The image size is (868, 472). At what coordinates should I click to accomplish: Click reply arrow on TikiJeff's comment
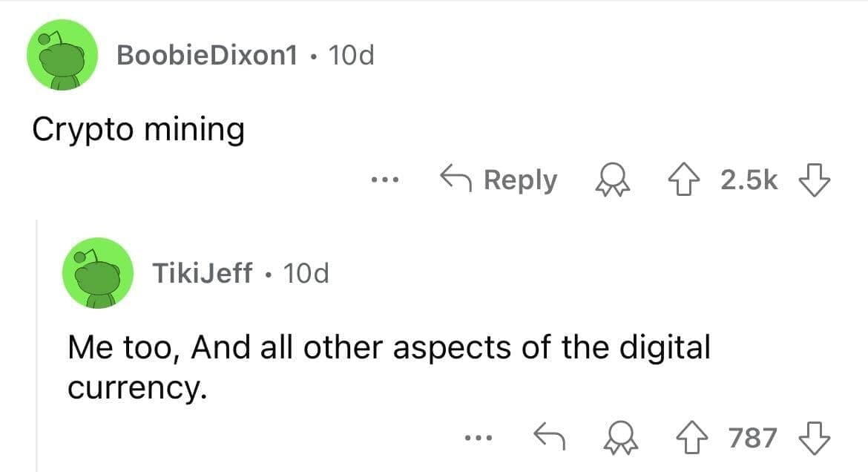tap(550, 438)
